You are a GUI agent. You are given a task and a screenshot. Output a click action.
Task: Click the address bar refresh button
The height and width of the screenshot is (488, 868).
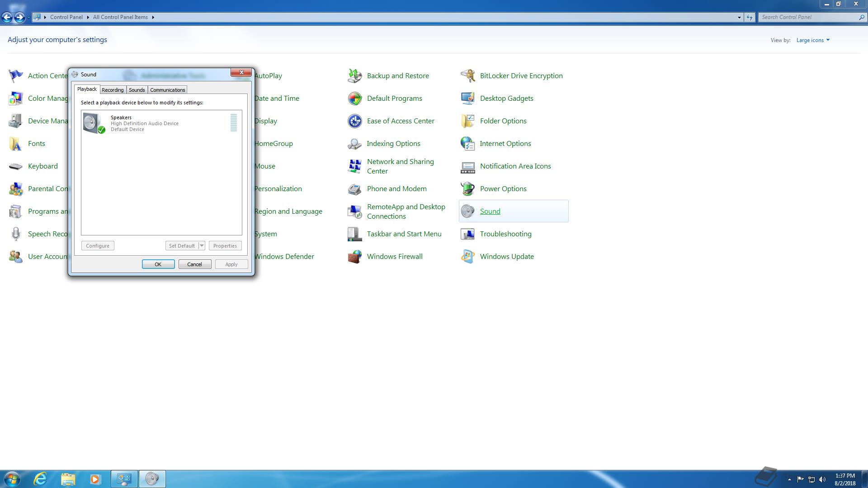(750, 17)
